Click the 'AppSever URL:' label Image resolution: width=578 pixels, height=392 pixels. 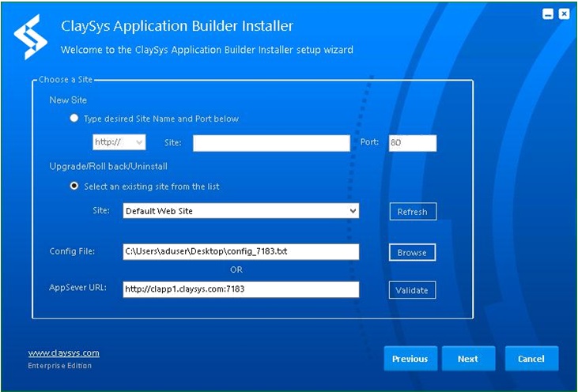tap(77, 287)
